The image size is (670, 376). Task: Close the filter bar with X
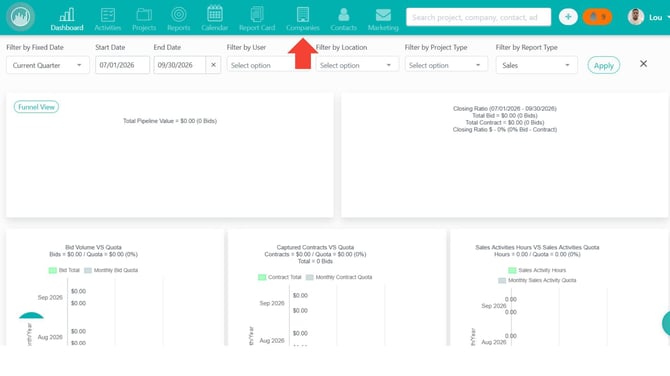[x=644, y=64]
